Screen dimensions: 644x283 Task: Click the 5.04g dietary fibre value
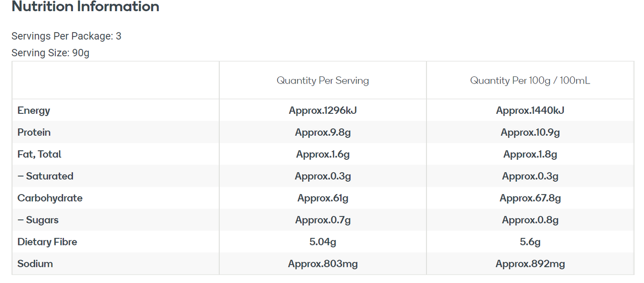click(323, 241)
